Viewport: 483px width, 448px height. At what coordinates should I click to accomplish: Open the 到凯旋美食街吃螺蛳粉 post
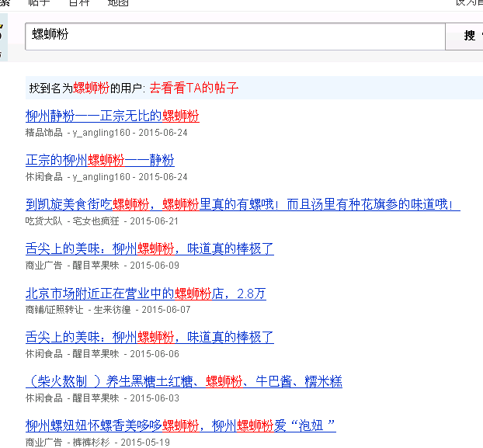point(242,205)
